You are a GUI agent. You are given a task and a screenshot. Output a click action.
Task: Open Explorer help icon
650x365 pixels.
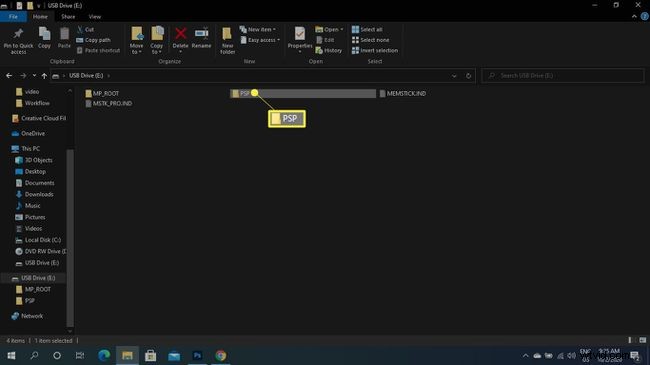[645, 17]
